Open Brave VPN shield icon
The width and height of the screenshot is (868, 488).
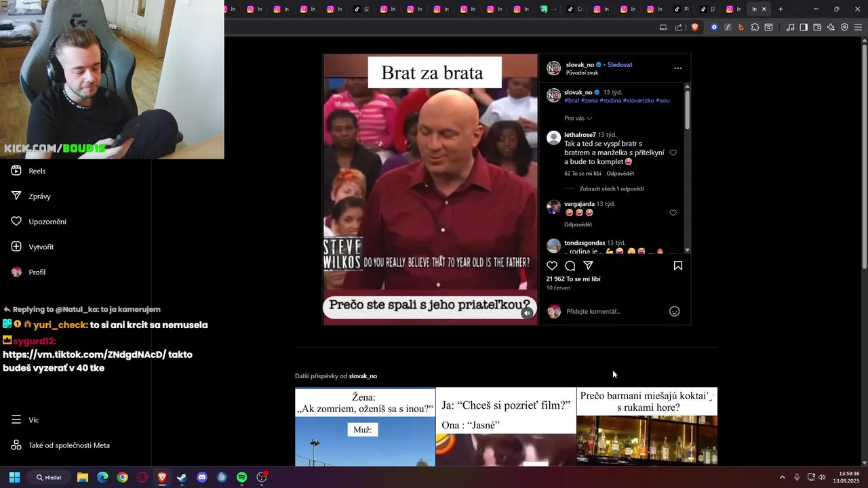coord(844,27)
